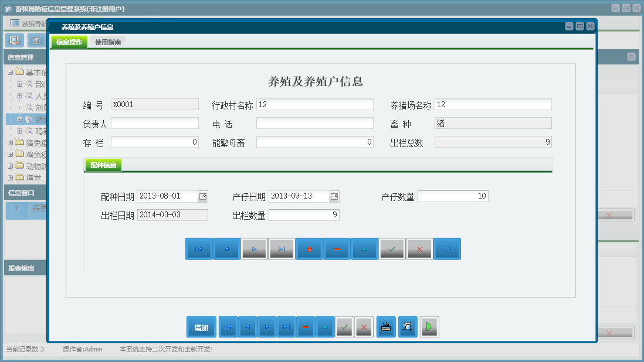Click the 负责人 input field
644x362 pixels.
coord(155,123)
